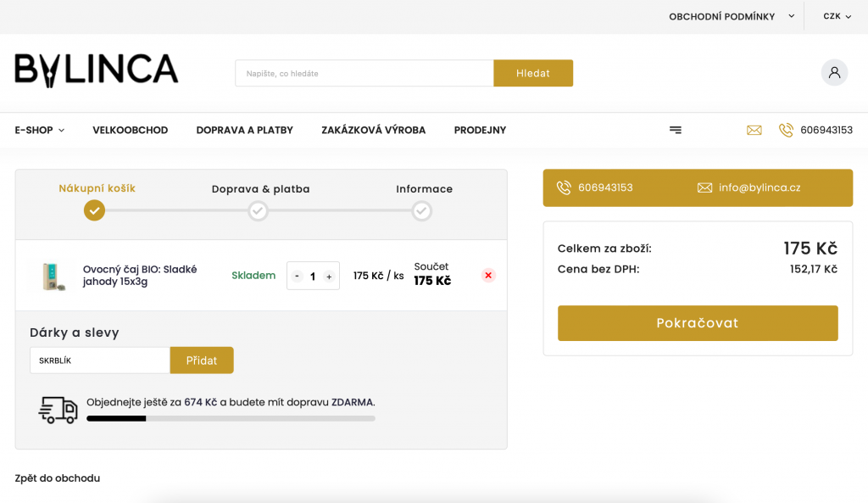Focus the discount code field with SKRBLÍK

pyautogui.click(x=100, y=360)
